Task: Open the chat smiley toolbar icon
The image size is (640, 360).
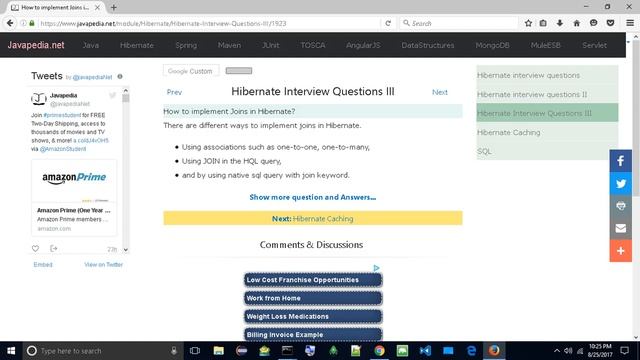Action: point(593,23)
